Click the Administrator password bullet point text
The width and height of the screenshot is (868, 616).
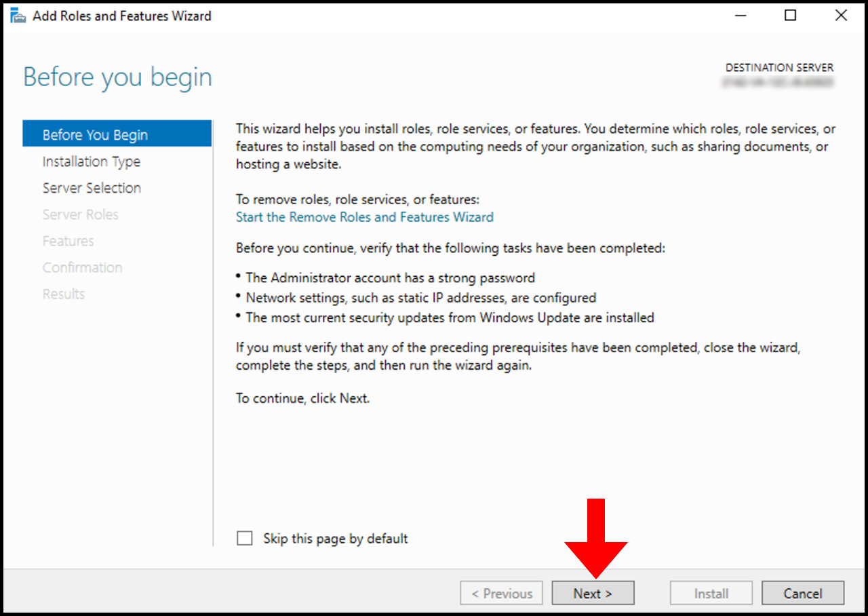click(x=390, y=277)
